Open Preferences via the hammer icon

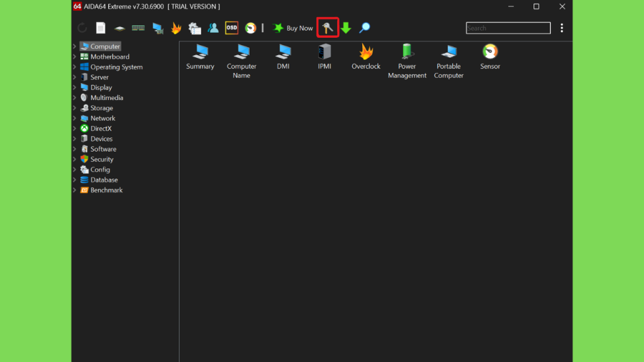click(x=327, y=28)
